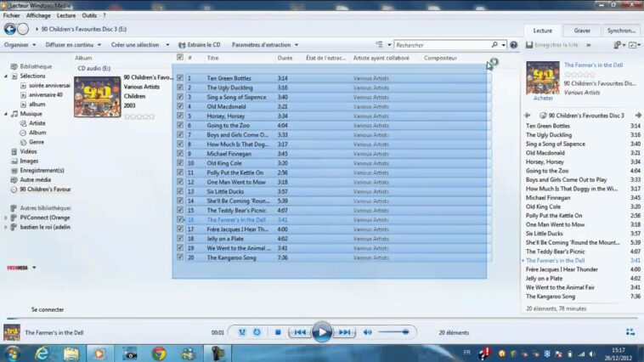Image resolution: width=644 pixels, height=362 pixels.
Task: Open the view options icon
Action: pyautogui.click(x=379, y=45)
